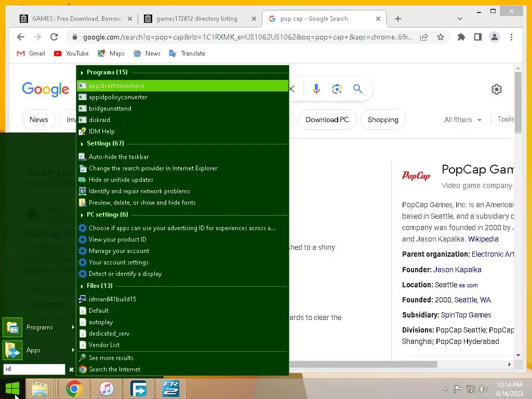Open File Explorer from taskbar

[40, 389]
